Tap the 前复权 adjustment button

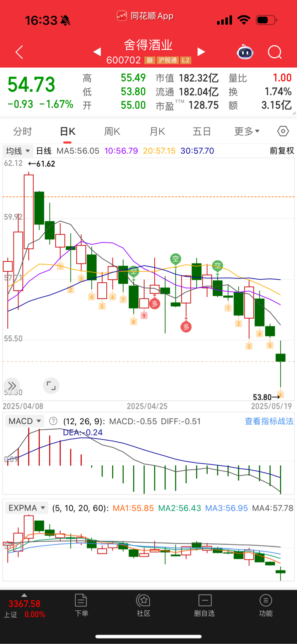click(282, 151)
